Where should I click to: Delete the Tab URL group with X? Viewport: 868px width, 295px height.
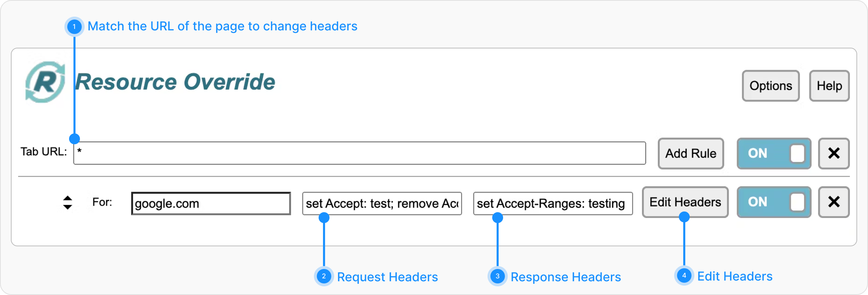(834, 153)
